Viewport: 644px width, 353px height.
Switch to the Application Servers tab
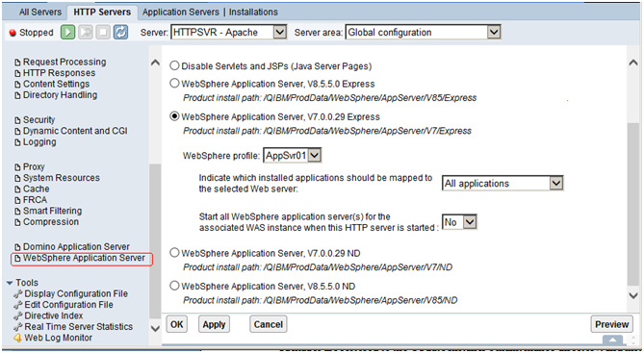[x=181, y=12]
